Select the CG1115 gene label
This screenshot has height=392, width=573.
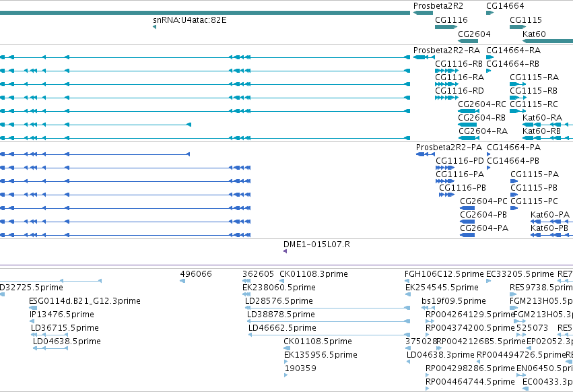pyautogui.click(x=525, y=20)
